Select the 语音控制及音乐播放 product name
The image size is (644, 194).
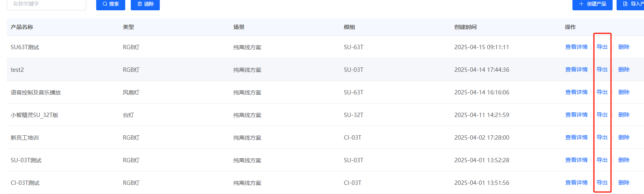click(x=36, y=92)
